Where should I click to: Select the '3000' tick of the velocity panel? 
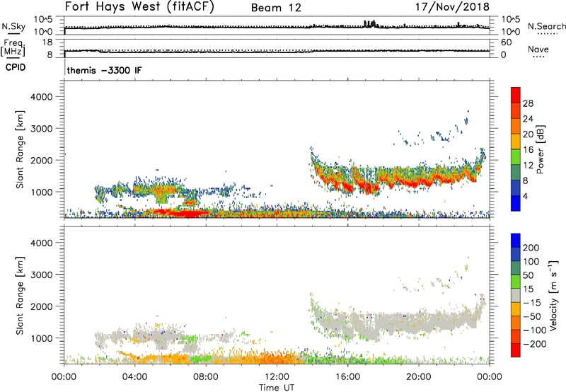(42, 275)
